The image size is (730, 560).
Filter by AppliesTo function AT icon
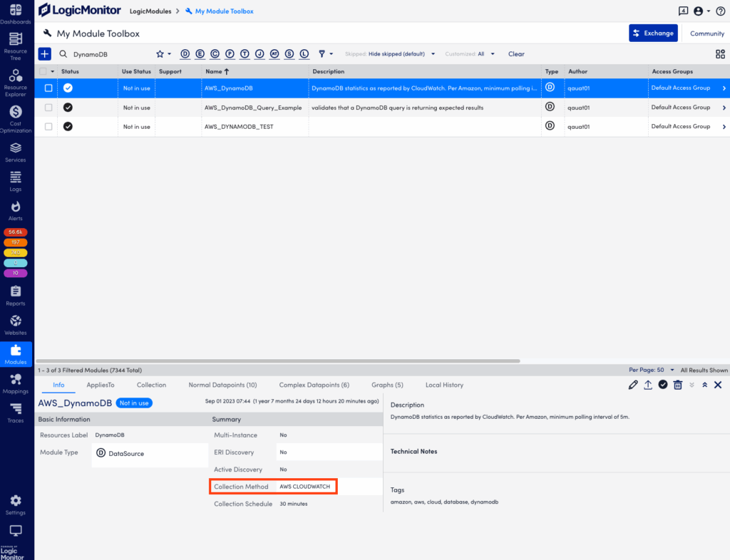click(274, 54)
